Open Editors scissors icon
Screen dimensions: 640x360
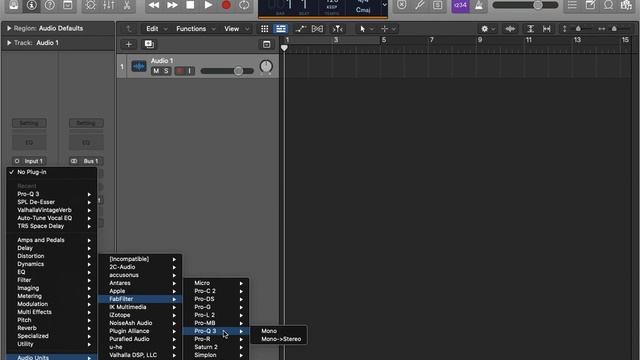tap(127, 5)
